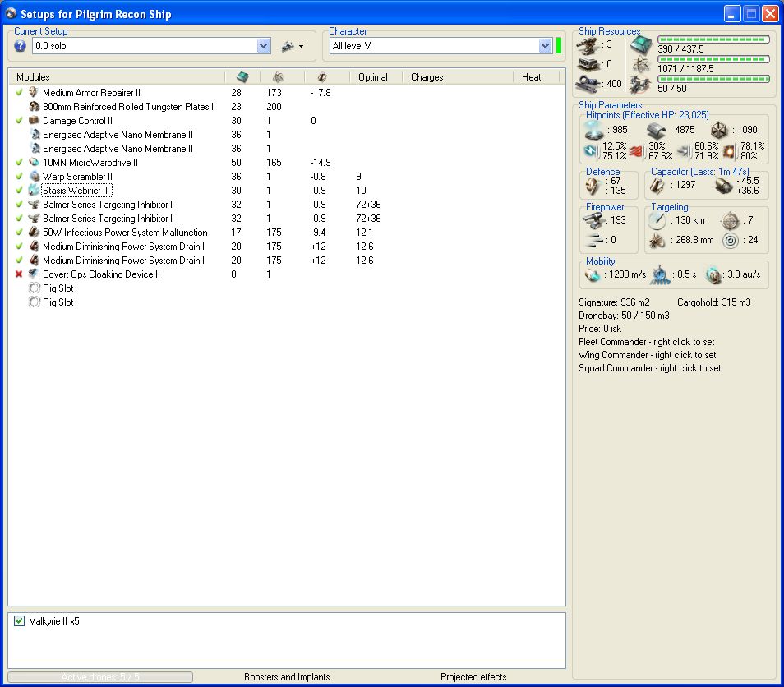Click the shield hitpoints icon
This screenshot has height=687, width=784.
593,130
